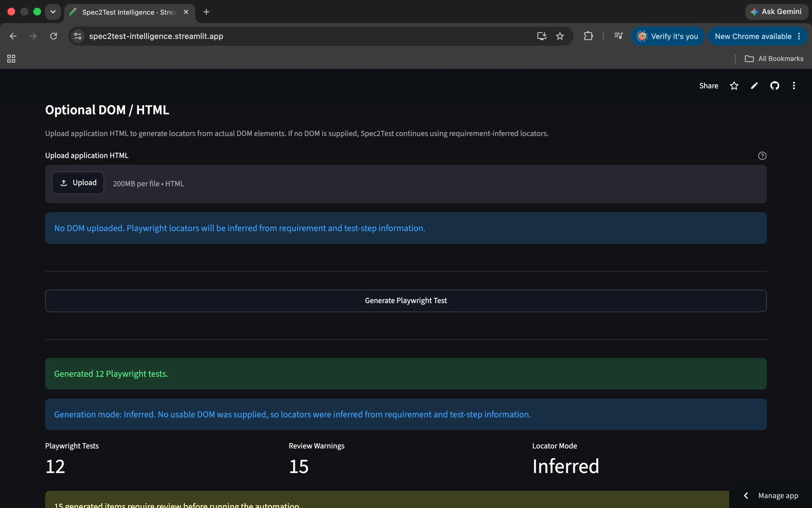The image size is (812, 508).
Task: Click the Upload button
Action: [x=78, y=183]
